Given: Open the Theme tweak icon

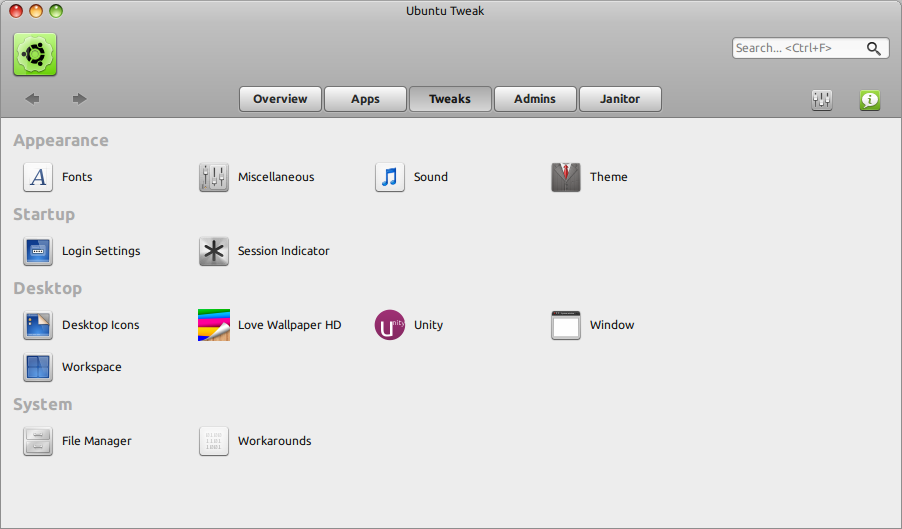Looking at the screenshot, I should click(566, 177).
